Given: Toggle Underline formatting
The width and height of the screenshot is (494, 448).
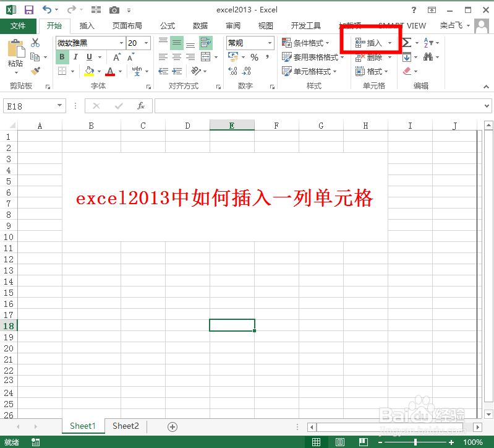Looking at the screenshot, I should (x=90, y=57).
